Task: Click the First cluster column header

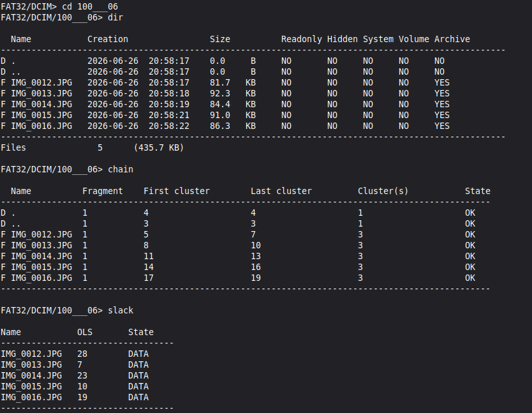Action: pyautogui.click(x=177, y=191)
